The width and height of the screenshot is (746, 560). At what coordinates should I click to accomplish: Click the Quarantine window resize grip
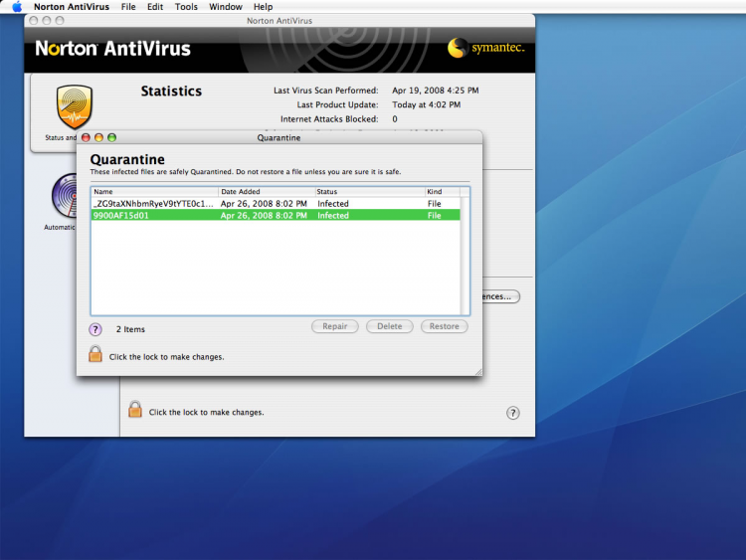tap(478, 372)
